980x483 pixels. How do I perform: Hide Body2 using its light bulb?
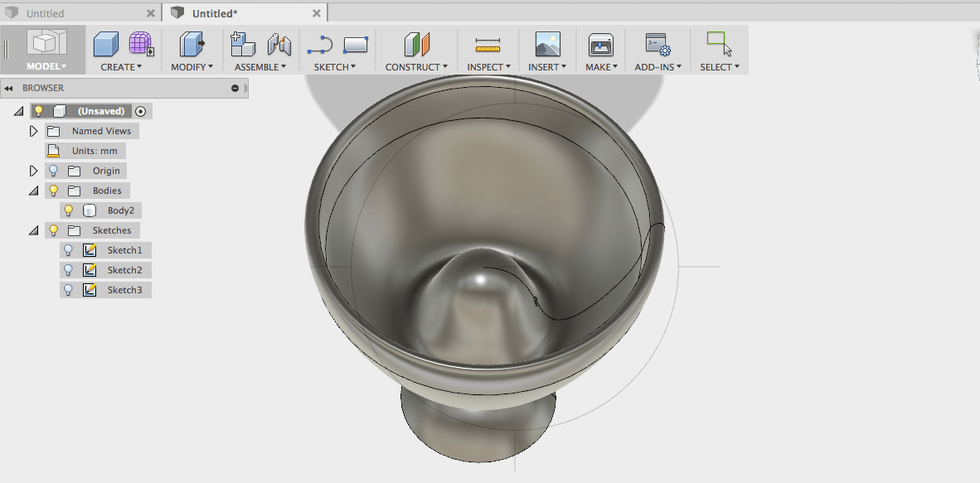coord(69,210)
